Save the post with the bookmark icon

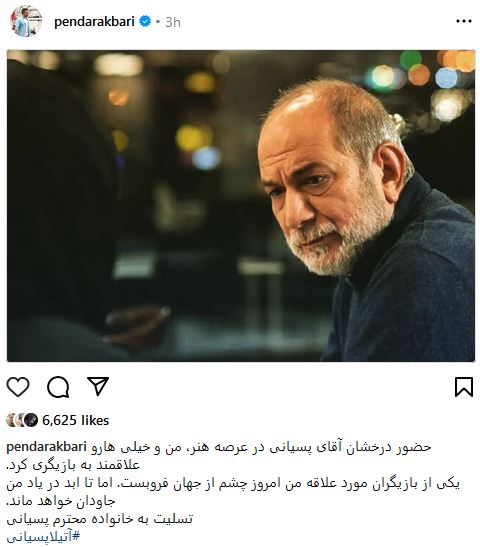464,387
